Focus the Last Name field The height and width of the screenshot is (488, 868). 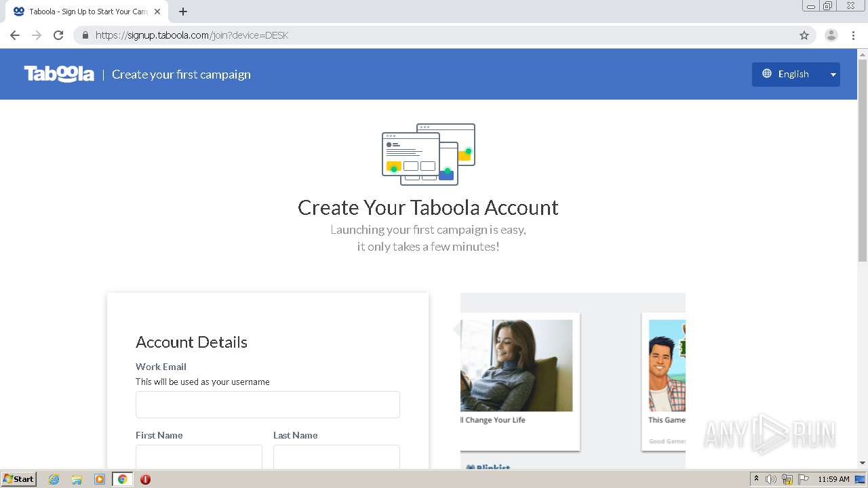click(336, 457)
